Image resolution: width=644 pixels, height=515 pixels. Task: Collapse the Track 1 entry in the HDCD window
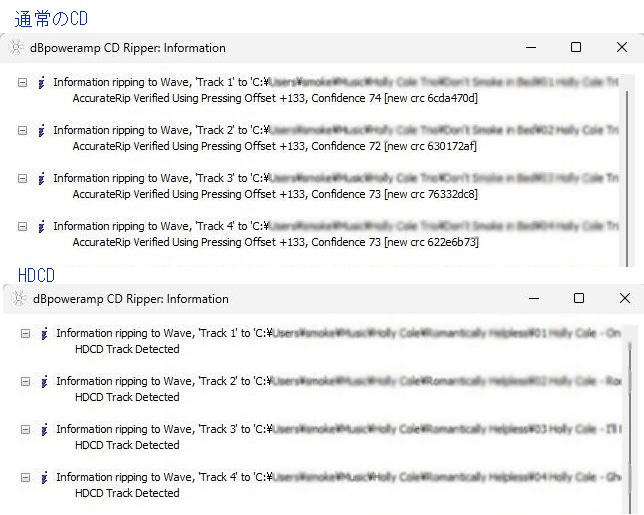[26, 333]
